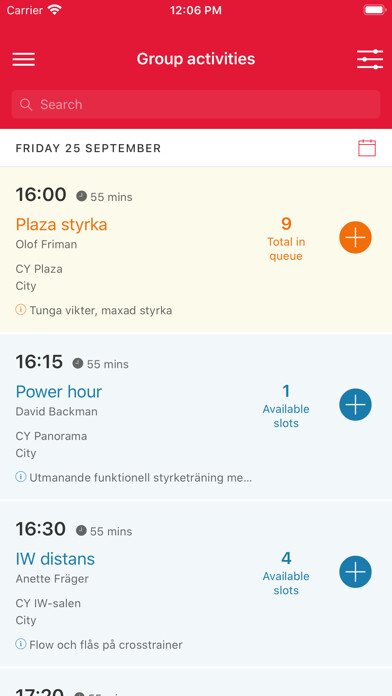Screen dimensions: 392x696
Task: Tap the search magnifier icon
Action: (26, 104)
